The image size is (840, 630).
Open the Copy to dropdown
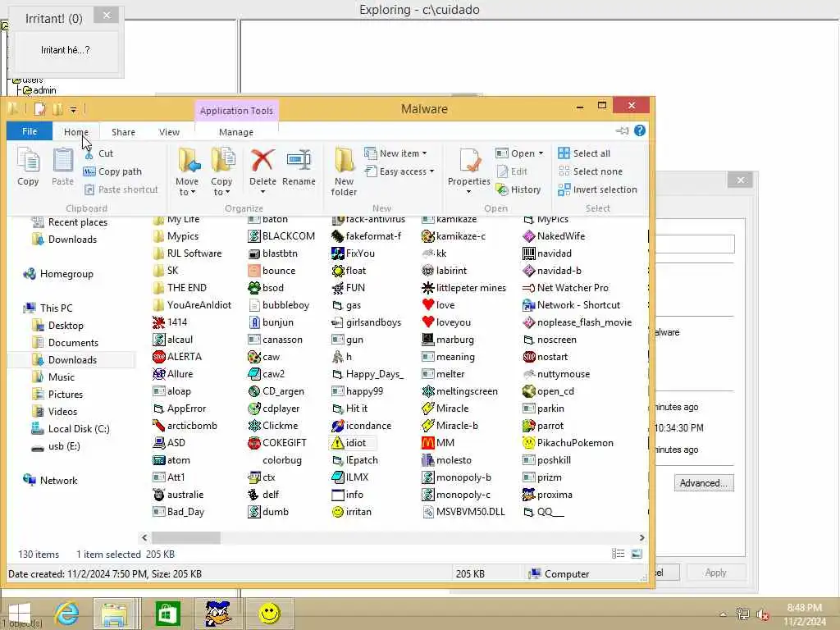click(221, 186)
